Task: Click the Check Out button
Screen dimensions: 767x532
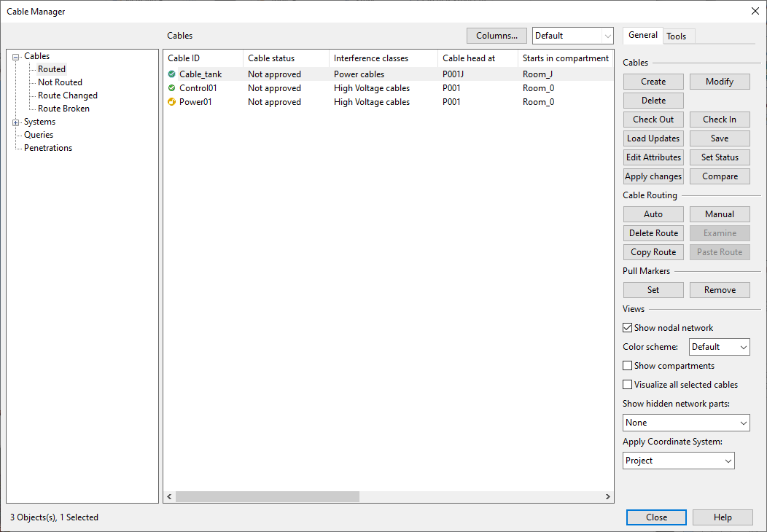Action: tap(653, 120)
